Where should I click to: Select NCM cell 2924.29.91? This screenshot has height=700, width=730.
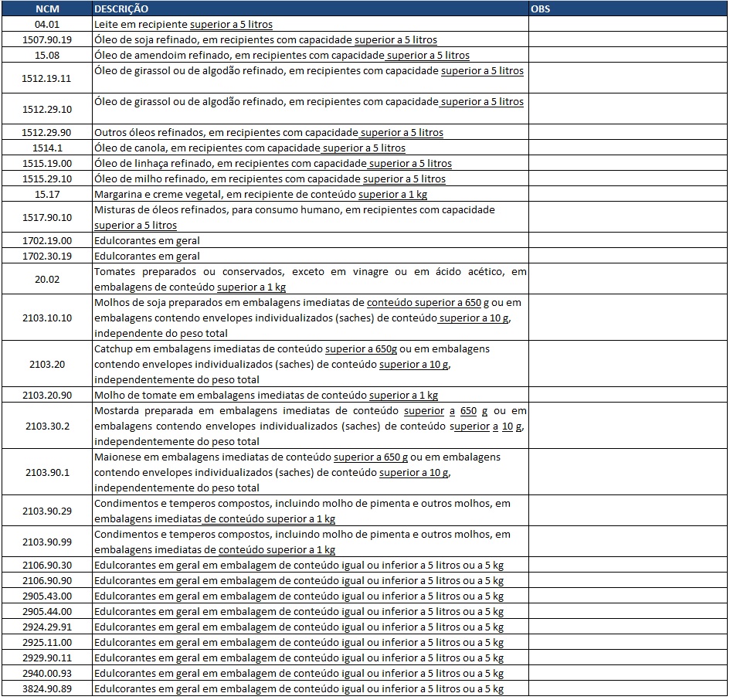47,627
